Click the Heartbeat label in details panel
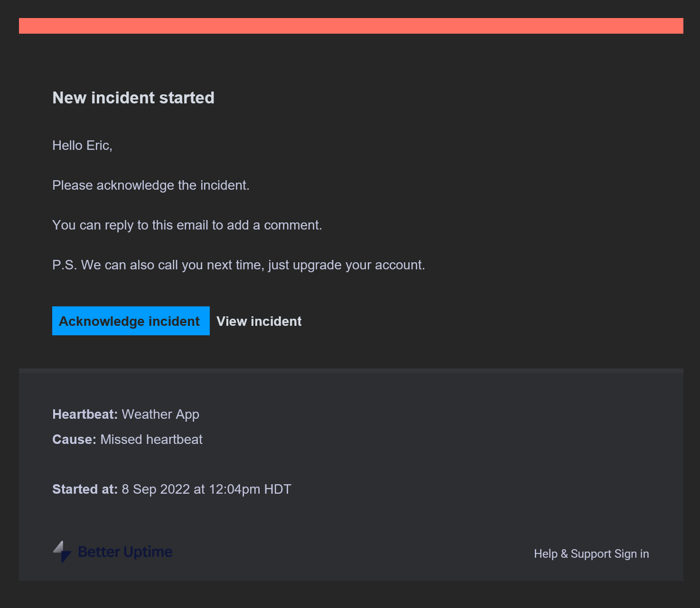This screenshot has width=700, height=608. (84, 414)
